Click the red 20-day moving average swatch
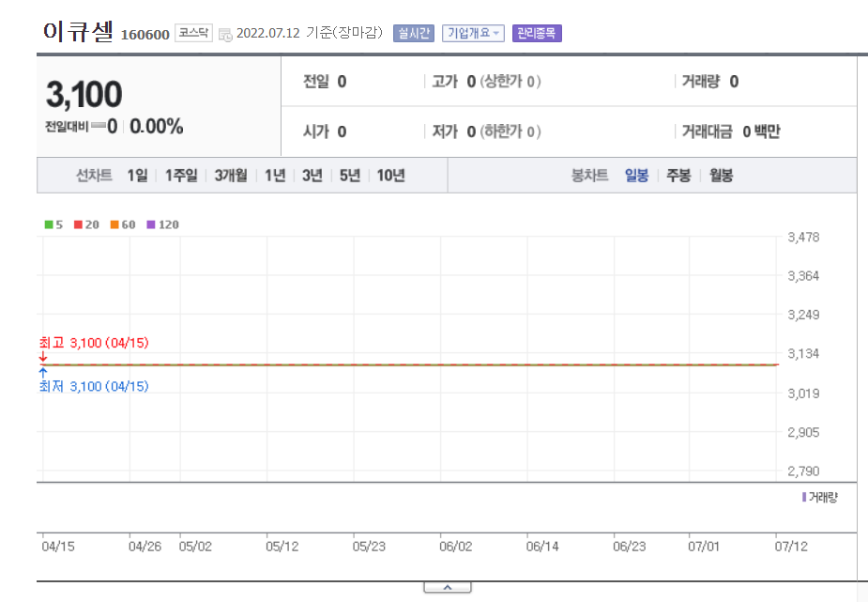The height and width of the screenshot is (602, 868). pos(78,224)
